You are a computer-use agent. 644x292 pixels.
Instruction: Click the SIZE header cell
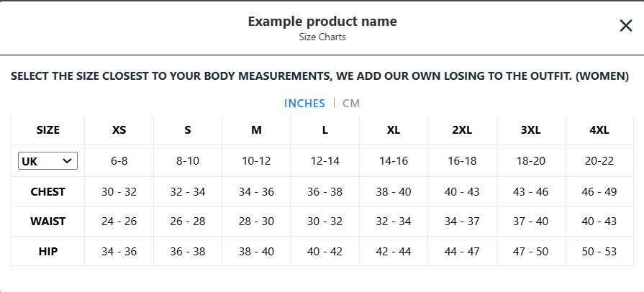click(48, 130)
